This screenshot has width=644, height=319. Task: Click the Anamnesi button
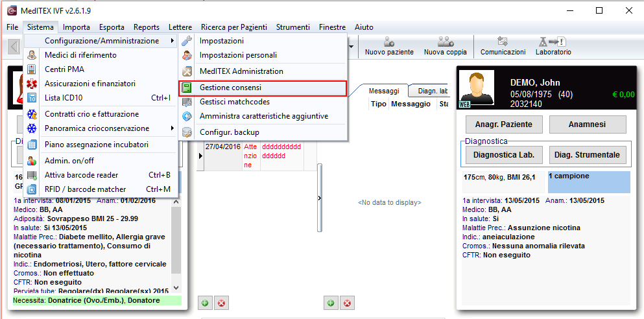tap(588, 124)
